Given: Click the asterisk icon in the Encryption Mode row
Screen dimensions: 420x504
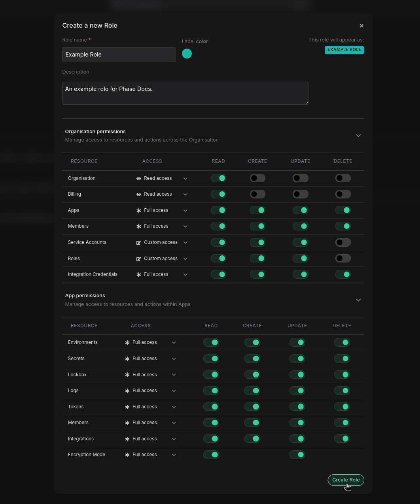Looking at the screenshot, I should 127,455.
